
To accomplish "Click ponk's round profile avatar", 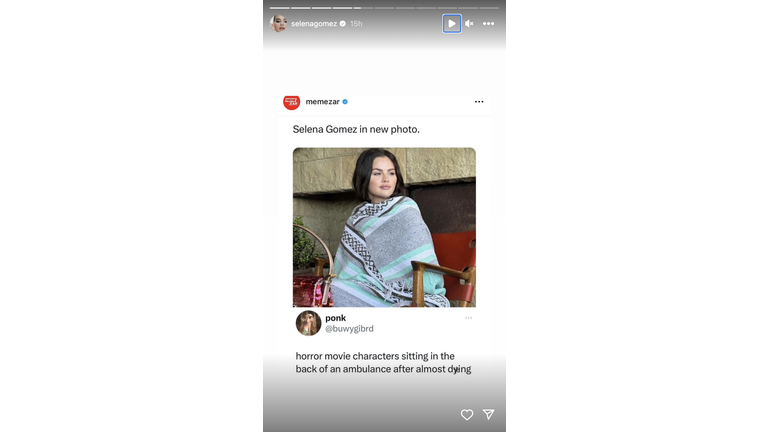I will [x=308, y=323].
